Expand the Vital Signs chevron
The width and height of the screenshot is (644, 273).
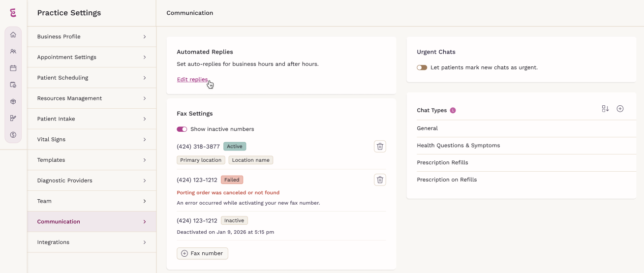point(145,139)
